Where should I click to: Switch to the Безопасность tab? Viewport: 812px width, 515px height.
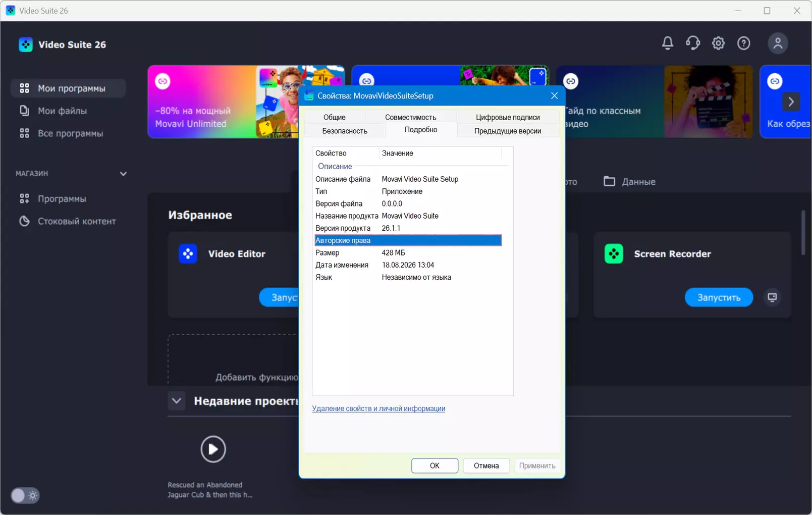345,131
